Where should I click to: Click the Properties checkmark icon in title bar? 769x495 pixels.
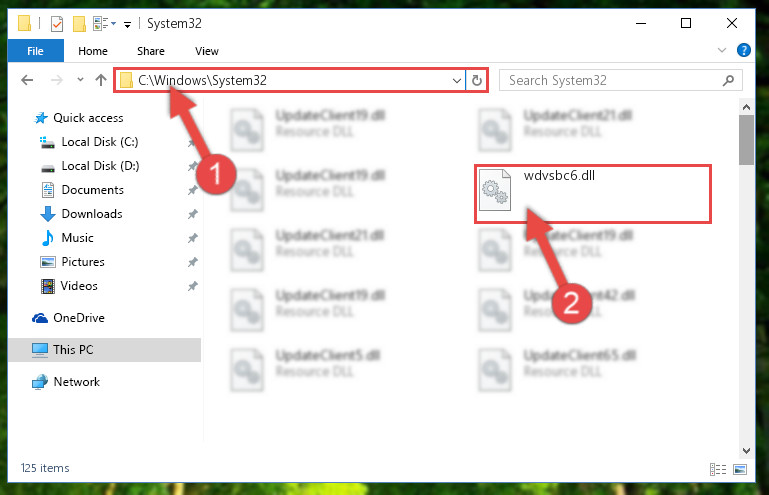[57, 24]
